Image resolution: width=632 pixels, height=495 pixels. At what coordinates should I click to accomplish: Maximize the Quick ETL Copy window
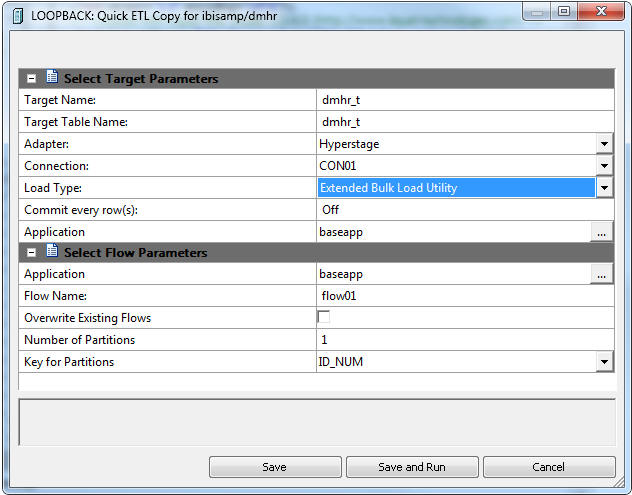click(563, 11)
